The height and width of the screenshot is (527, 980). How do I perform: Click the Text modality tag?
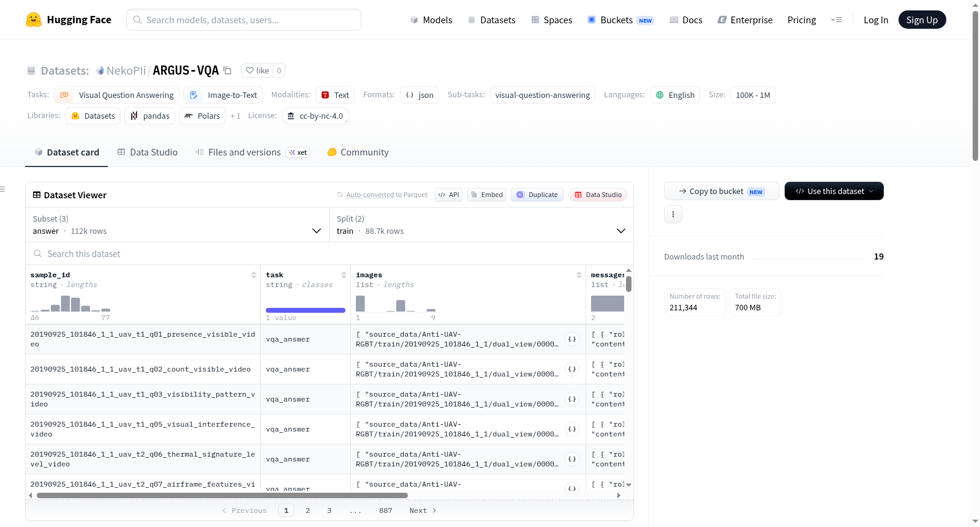tap(335, 95)
